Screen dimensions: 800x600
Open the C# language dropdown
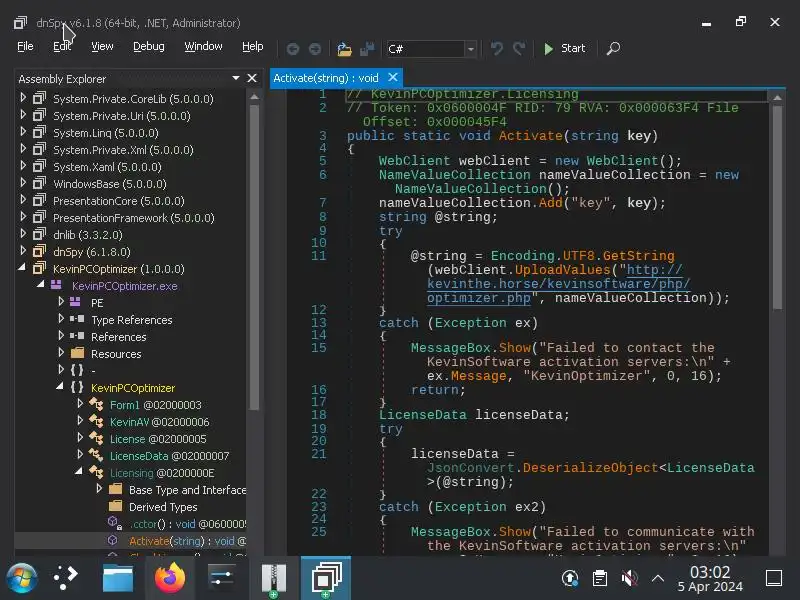click(471, 49)
